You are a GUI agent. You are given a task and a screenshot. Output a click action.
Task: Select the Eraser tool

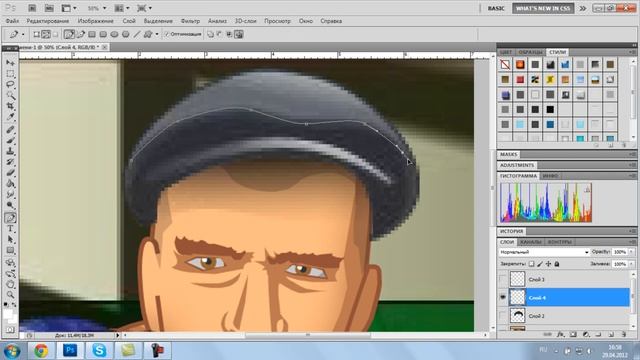click(x=10, y=173)
